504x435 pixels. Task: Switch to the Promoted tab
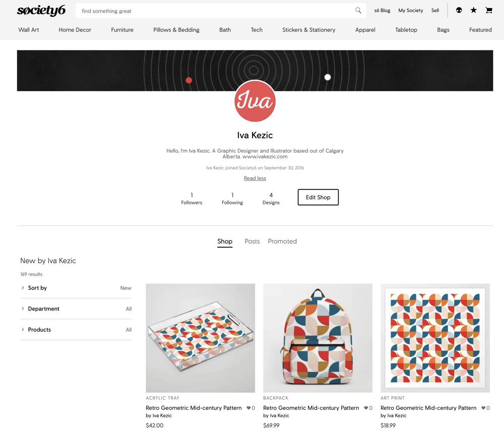coord(282,242)
